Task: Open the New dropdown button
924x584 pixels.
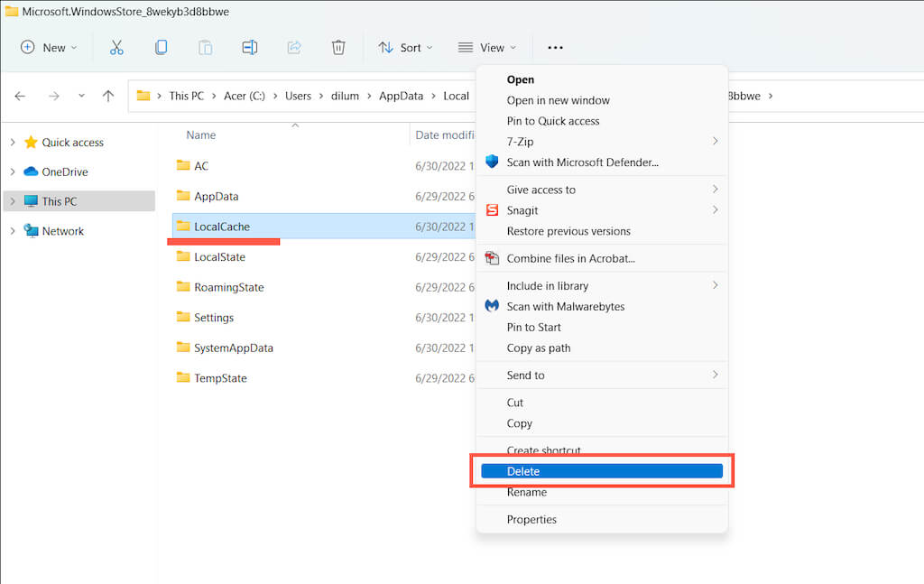Action: click(49, 48)
